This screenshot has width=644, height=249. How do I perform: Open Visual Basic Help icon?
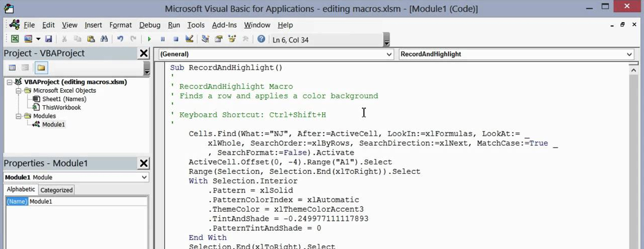point(261,39)
